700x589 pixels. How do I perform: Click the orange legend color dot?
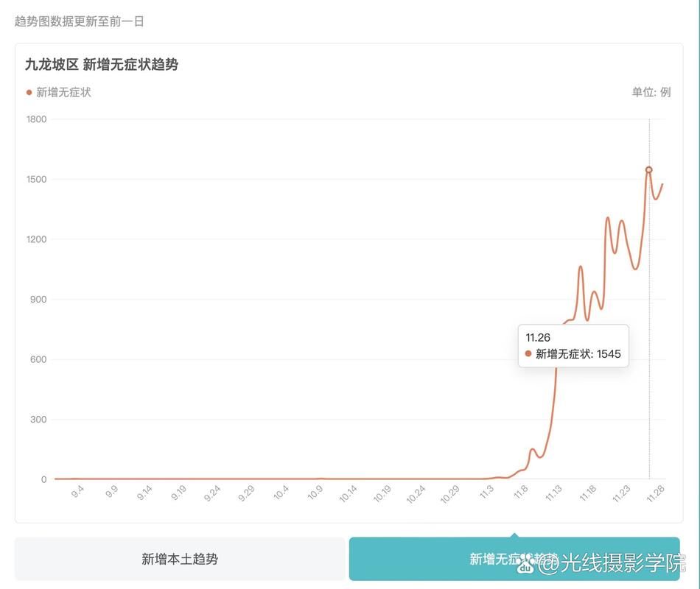pyautogui.click(x=29, y=92)
